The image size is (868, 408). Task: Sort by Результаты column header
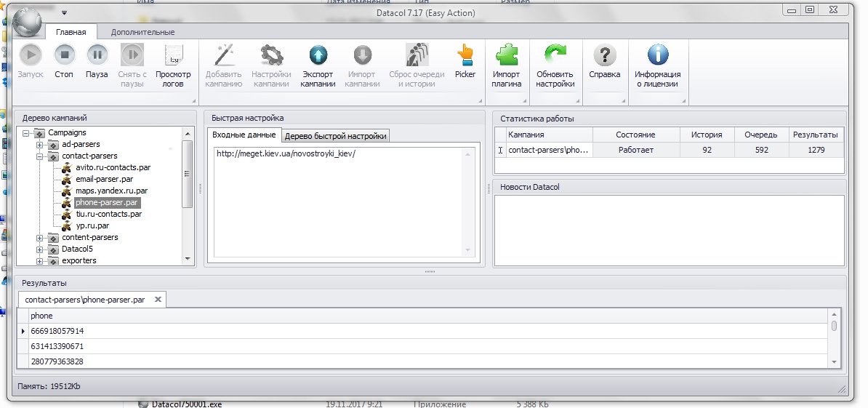pyautogui.click(x=816, y=135)
